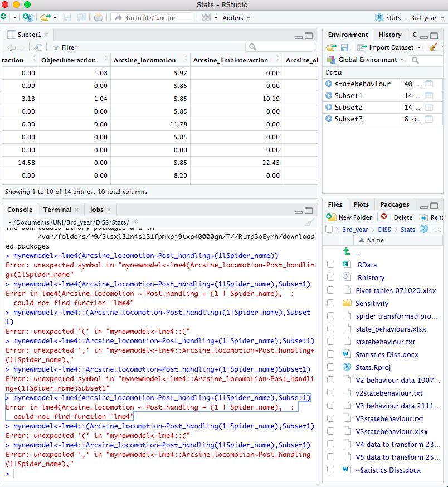
Task: Click the workspace panes grid icon
Action: (x=206, y=18)
